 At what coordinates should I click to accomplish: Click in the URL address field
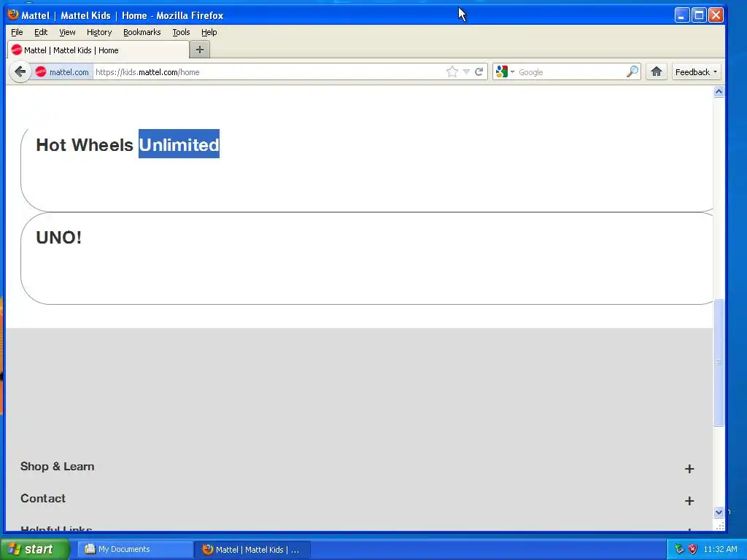(269, 72)
